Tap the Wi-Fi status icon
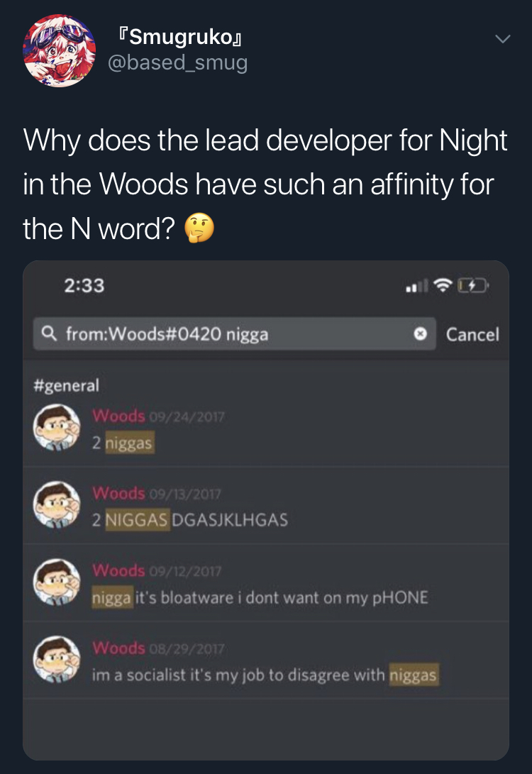 tap(443, 284)
